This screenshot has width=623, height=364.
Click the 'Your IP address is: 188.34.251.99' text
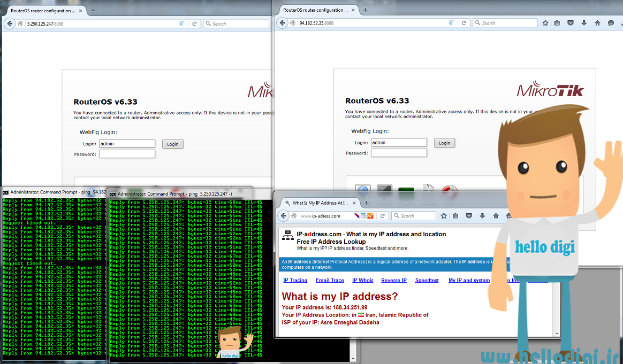[324, 307]
